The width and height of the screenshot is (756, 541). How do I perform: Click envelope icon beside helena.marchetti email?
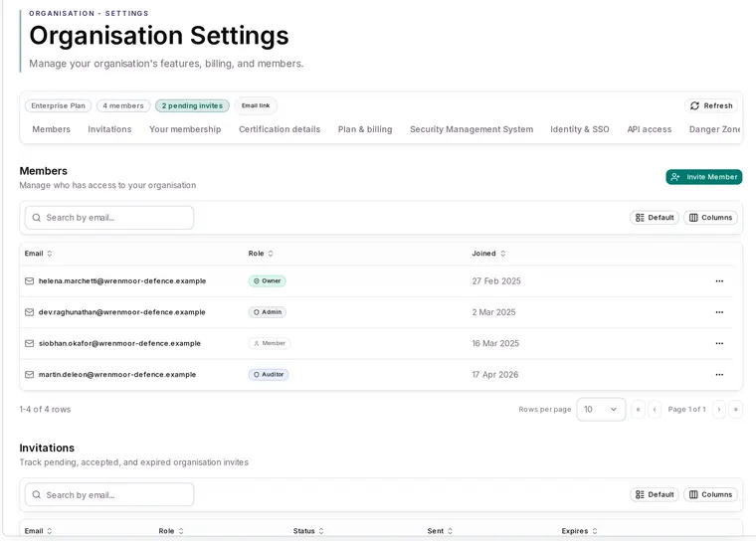tap(30, 281)
